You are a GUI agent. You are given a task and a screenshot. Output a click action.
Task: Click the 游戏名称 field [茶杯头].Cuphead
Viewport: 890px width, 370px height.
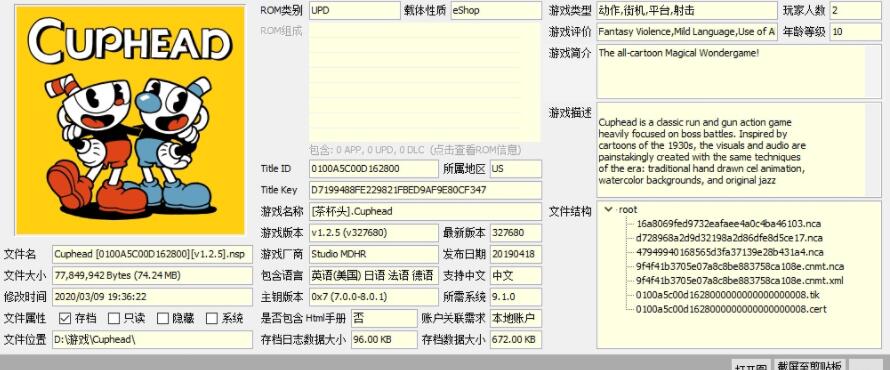(425, 211)
